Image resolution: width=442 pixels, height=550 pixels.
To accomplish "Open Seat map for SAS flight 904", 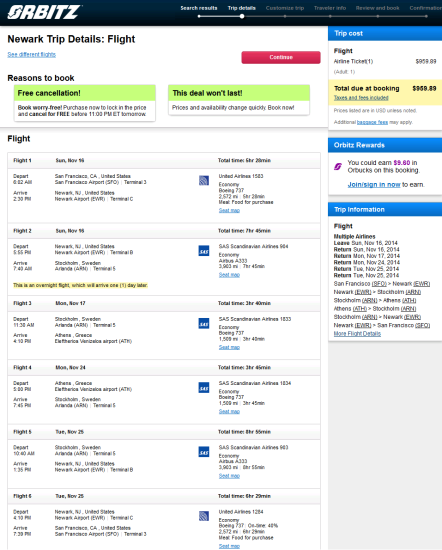I will (x=229, y=275).
